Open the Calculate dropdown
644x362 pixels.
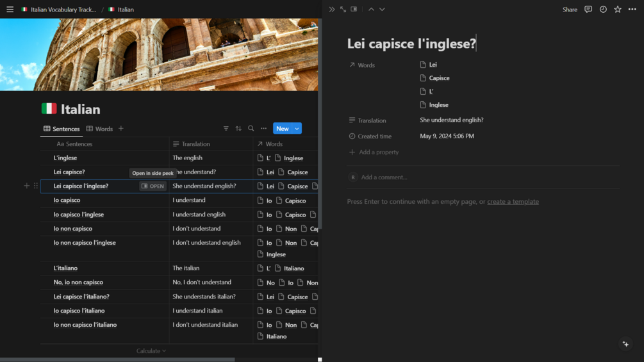point(151,351)
